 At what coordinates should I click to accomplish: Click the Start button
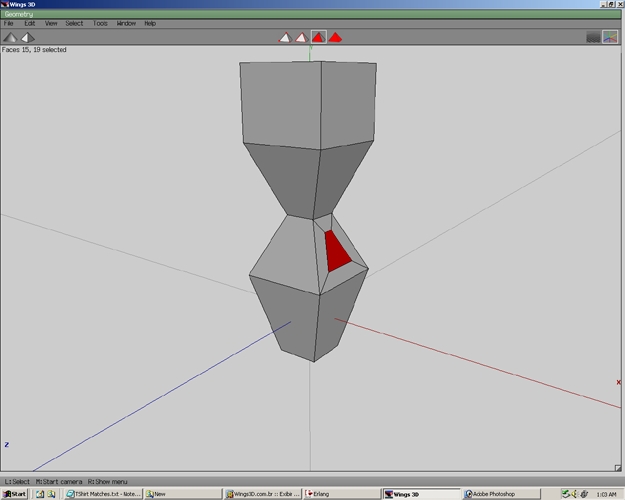click(x=14, y=494)
